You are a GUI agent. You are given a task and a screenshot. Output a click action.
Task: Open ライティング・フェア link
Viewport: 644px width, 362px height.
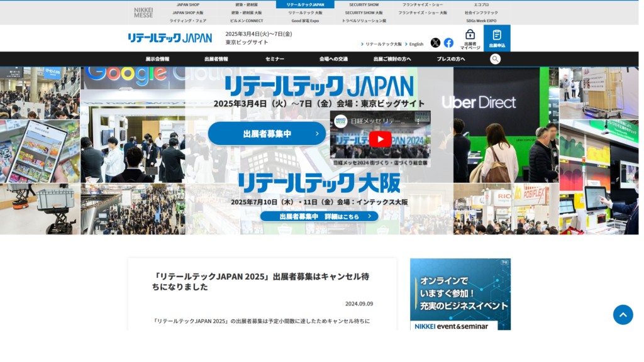pos(189,21)
